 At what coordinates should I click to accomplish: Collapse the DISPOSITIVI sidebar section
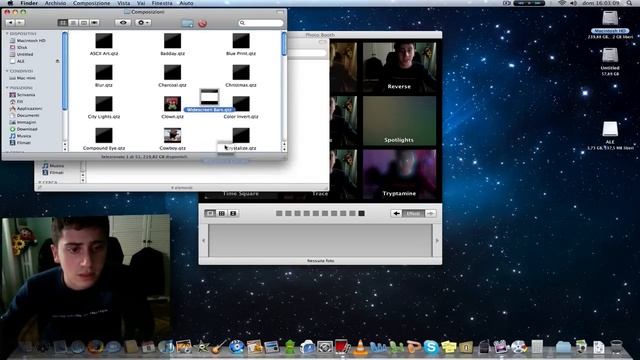point(7,33)
